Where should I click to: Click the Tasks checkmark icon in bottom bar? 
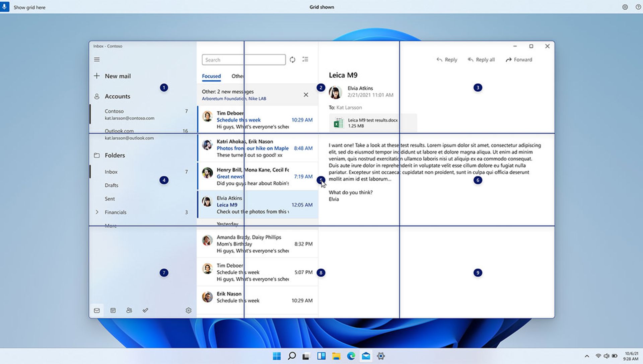pos(145,310)
